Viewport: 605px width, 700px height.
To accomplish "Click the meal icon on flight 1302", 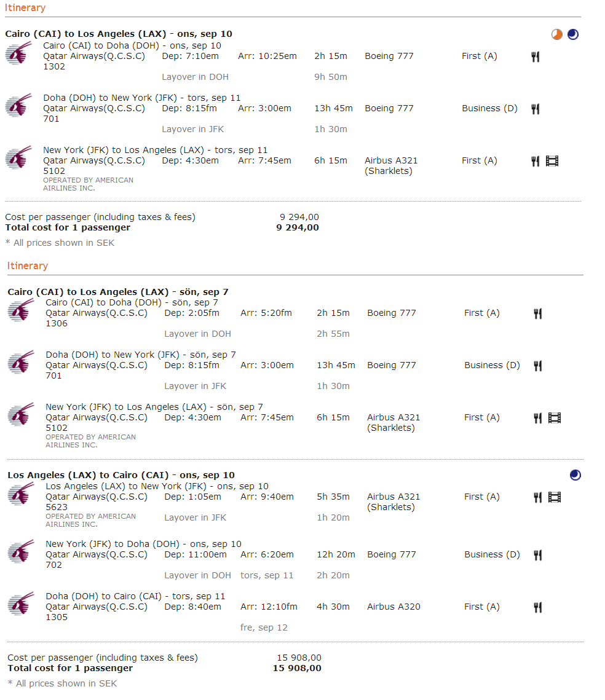I will 536,57.
